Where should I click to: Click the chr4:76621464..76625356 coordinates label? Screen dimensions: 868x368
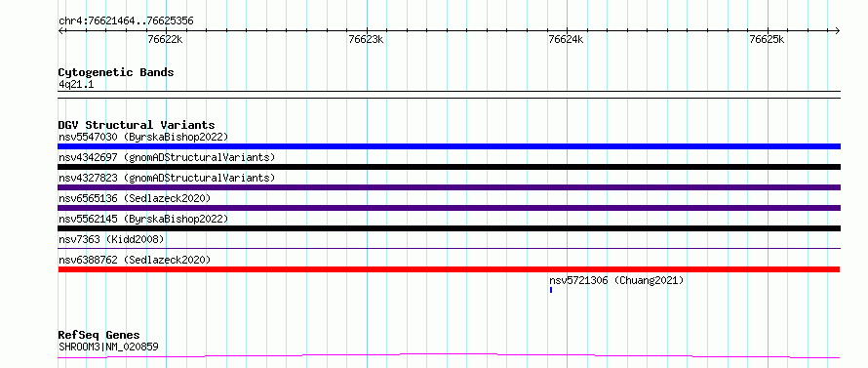tap(126, 21)
